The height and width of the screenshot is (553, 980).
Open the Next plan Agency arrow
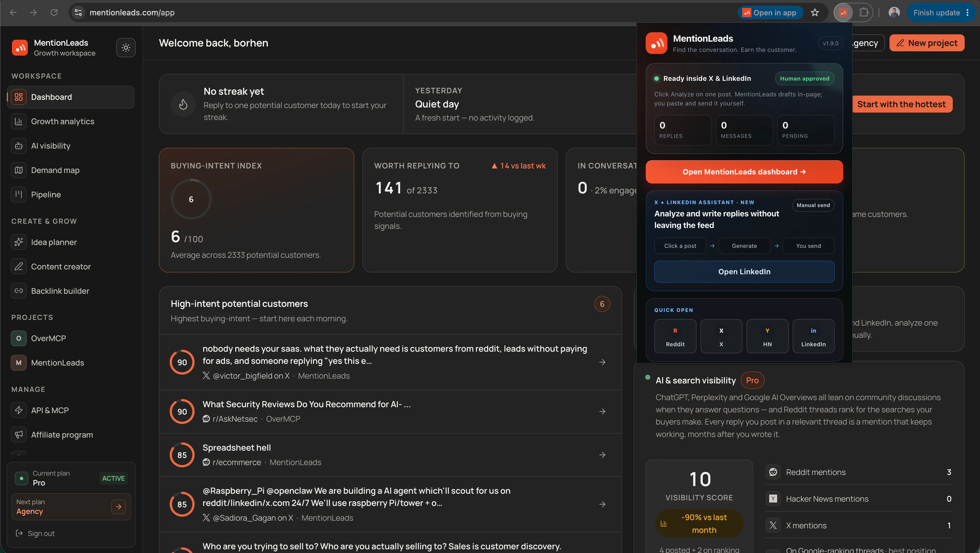pyautogui.click(x=119, y=506)
